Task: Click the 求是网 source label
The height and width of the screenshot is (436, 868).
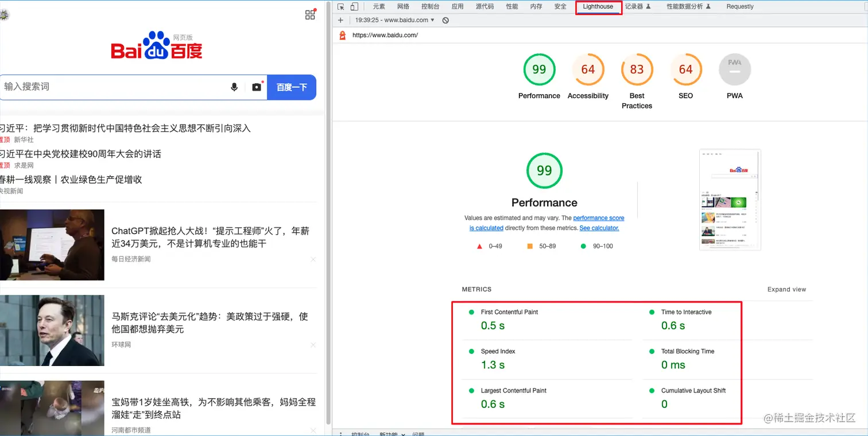Action: click(x=24, y=165)
